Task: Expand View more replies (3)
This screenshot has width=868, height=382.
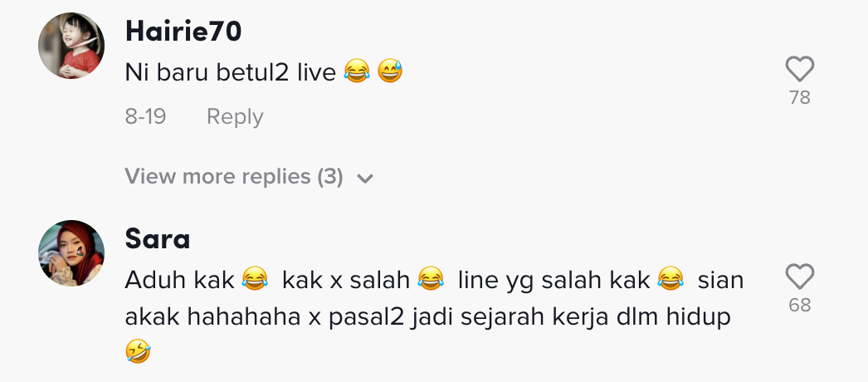Action: (x=233, y=177)
